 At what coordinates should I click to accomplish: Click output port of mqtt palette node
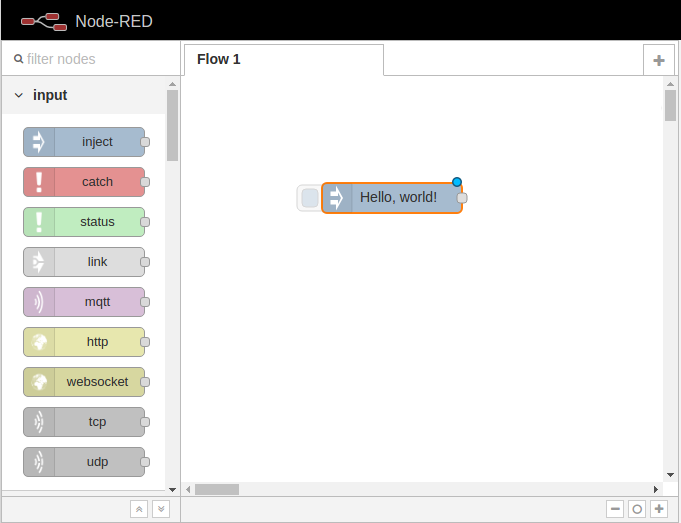(x=145, y=302)
